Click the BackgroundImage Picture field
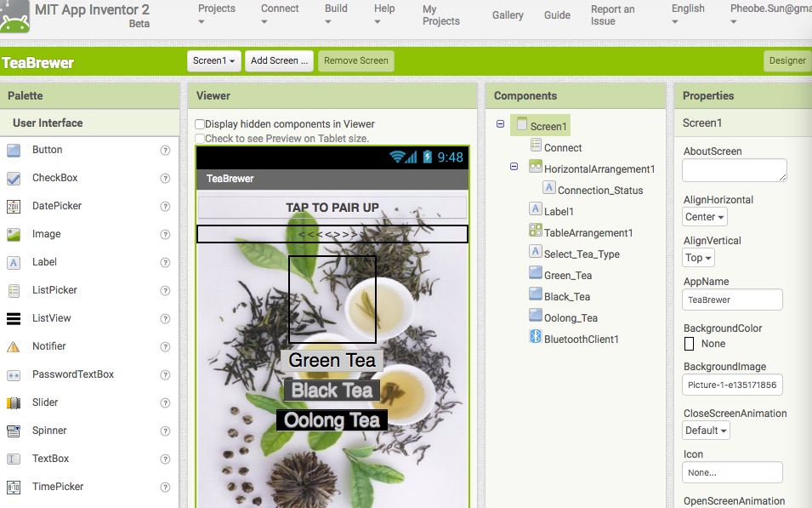The width and height of the screenshot is (812, 508). click(732, 385)
